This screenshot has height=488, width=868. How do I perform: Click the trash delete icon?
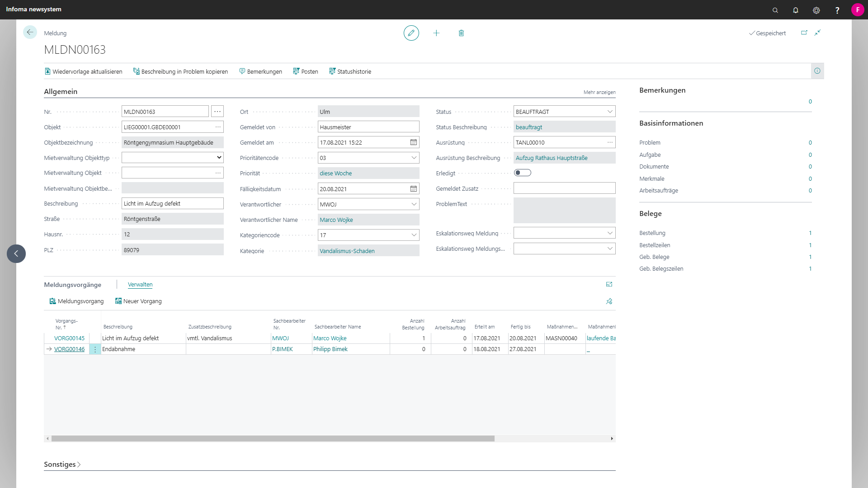tap(461, 33)
